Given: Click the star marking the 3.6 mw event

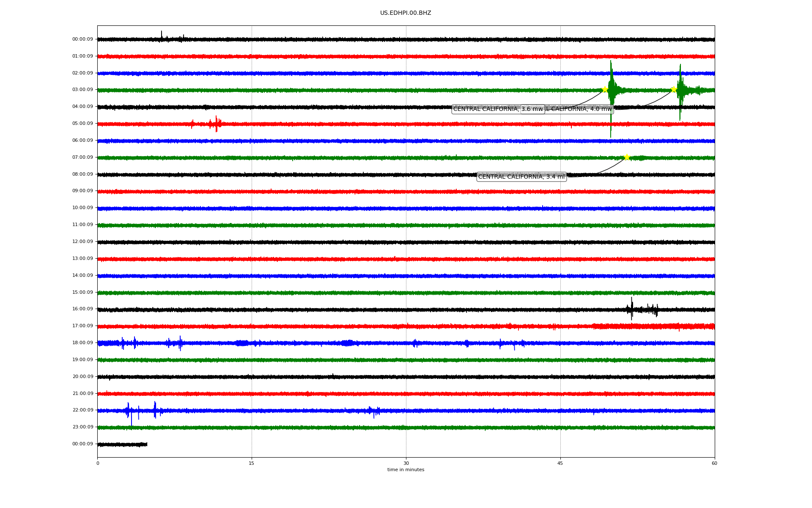Looking at the screenshot, I should click(605, 89).
